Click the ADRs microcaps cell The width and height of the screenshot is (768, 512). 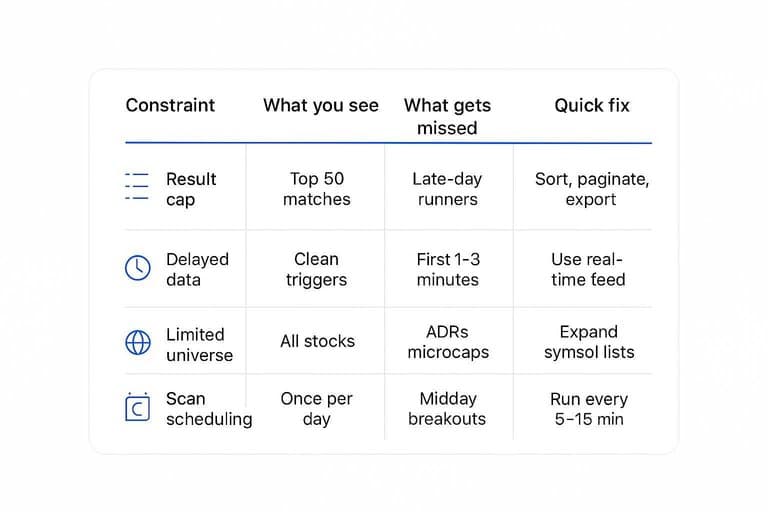pos(447,342)
